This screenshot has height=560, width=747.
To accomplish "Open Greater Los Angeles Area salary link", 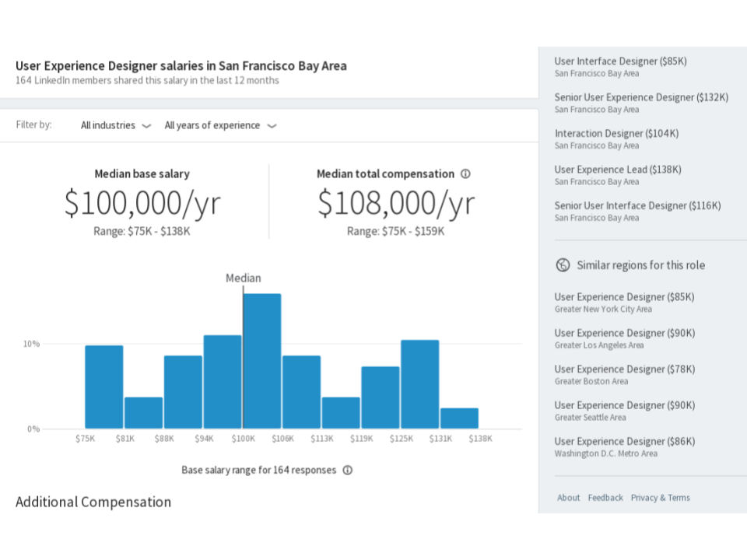I will tap(625, 338).
